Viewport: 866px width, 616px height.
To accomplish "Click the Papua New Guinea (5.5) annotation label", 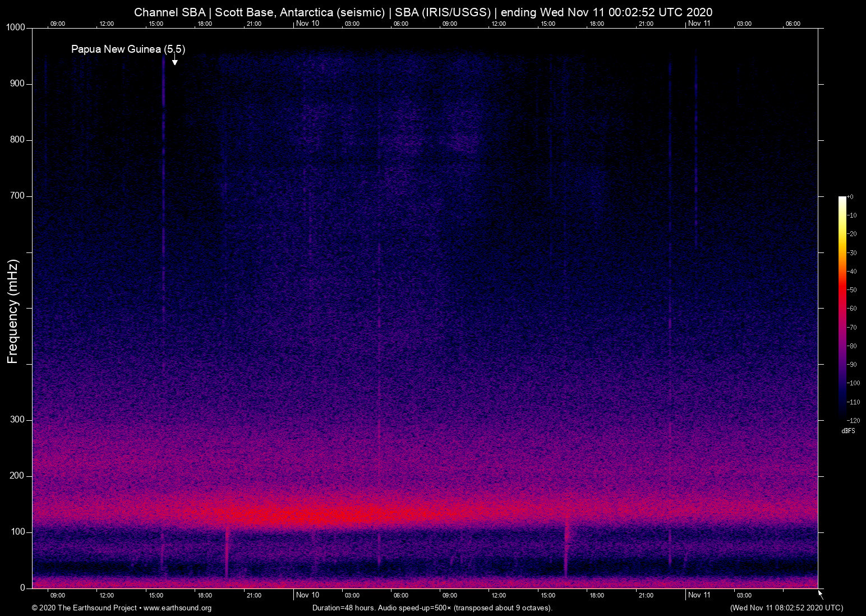I will point(127,49).
